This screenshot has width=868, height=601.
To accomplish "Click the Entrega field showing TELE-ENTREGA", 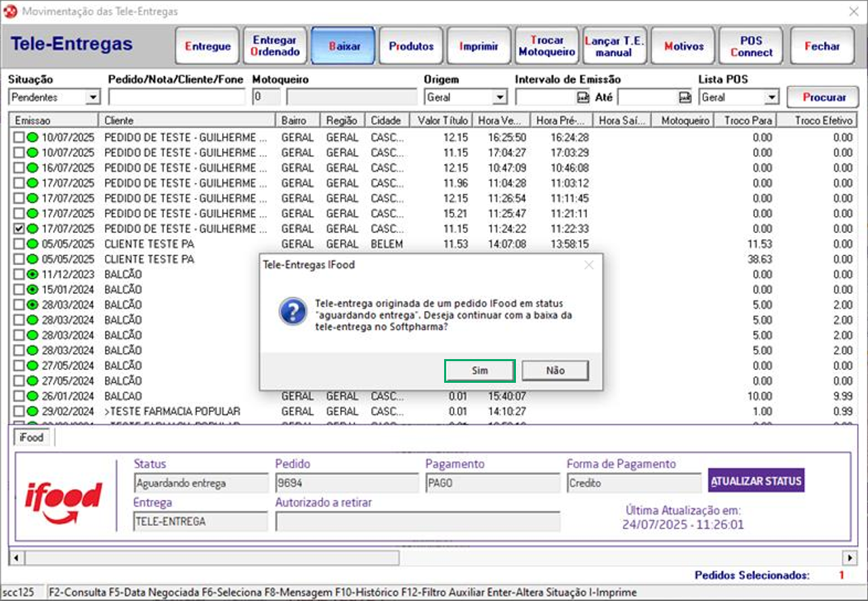I will click(201, 522).
